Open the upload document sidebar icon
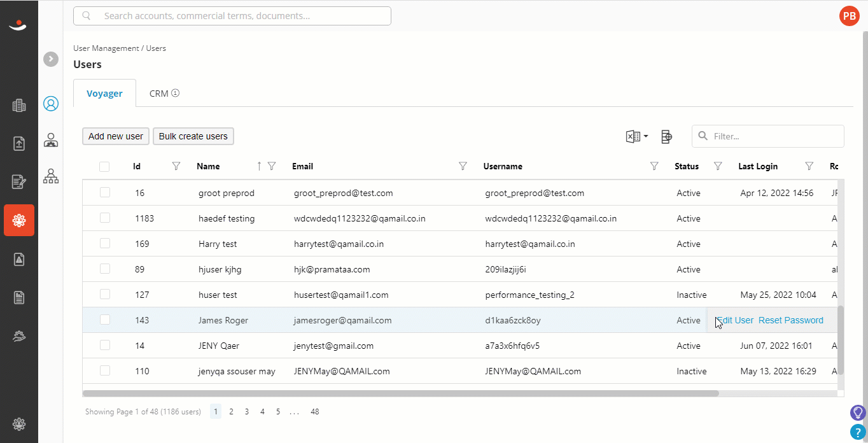 click(x=19, y=144)
